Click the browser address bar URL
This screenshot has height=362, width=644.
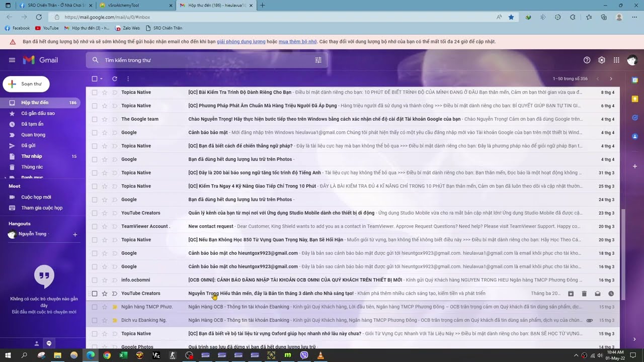pyautogui.click(x=108, y=17)
